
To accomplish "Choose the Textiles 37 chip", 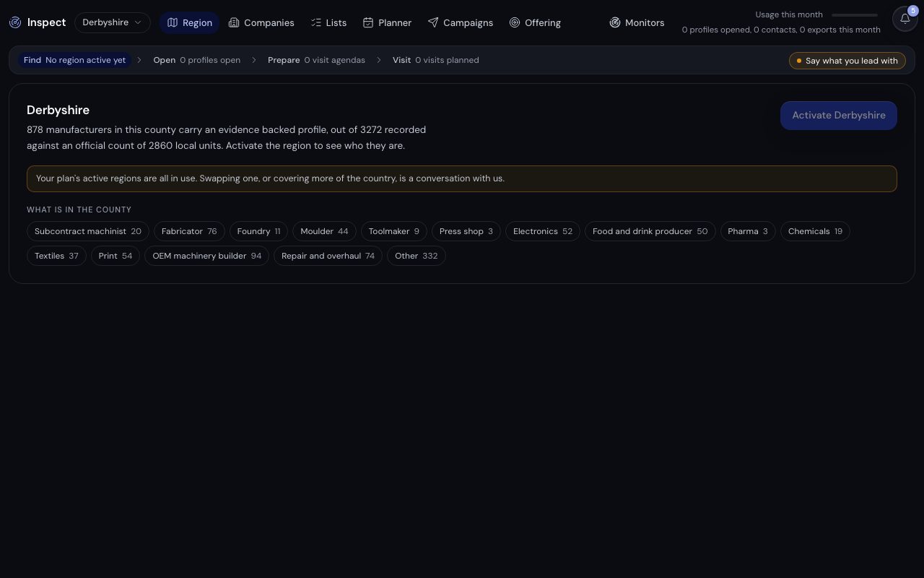I will tap(56, 256).
